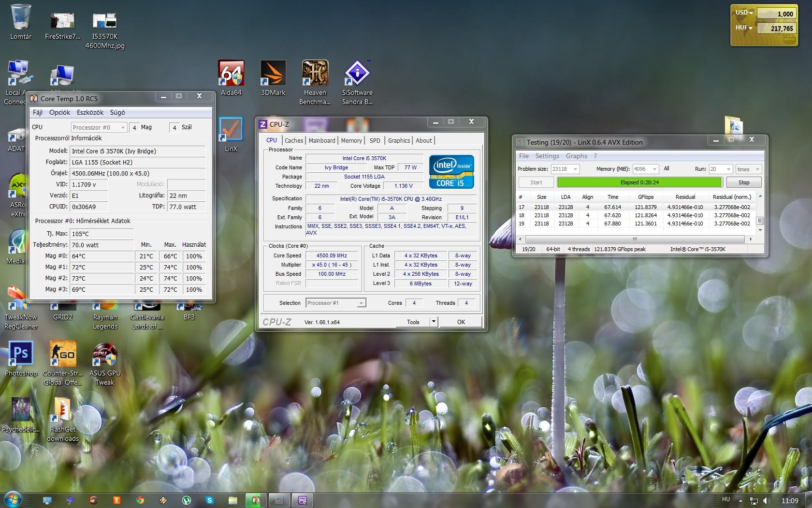The width and height of the screenshot is (812, 508).
Task: Click the volume icon in system tray
Action: [767, 501]
